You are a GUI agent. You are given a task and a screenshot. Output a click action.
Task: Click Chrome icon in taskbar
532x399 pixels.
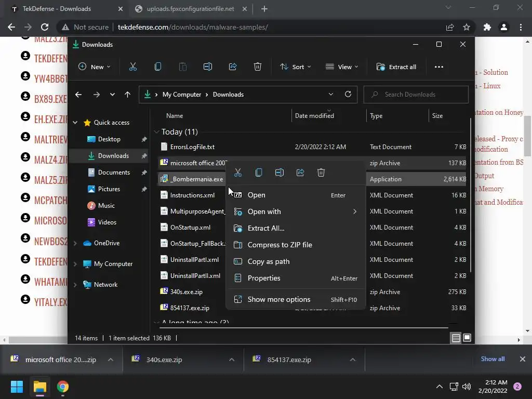(x=63, y=387)
